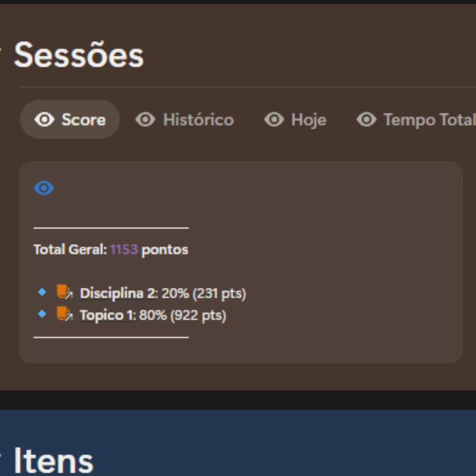The height and width of the screenshot is (476, 476).
Task: Open the Hoje view tab
Action: (309, 120)
